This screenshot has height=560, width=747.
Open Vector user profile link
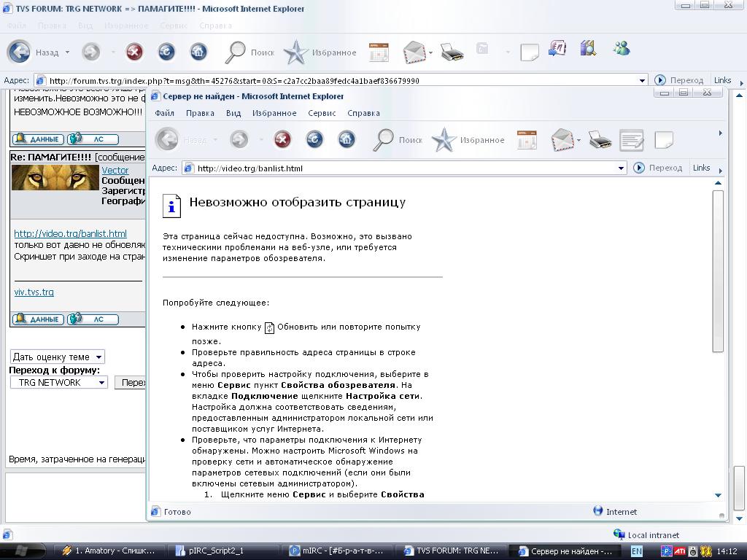point(115,170)
